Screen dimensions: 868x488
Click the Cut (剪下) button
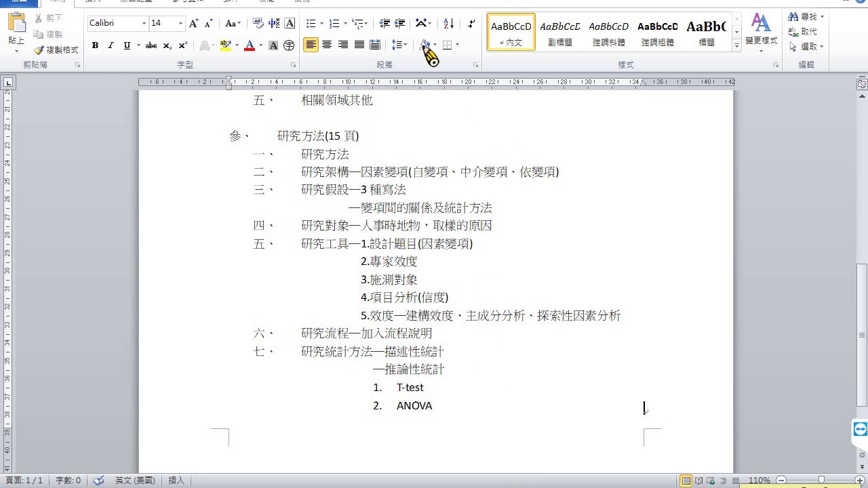point(47,18)
